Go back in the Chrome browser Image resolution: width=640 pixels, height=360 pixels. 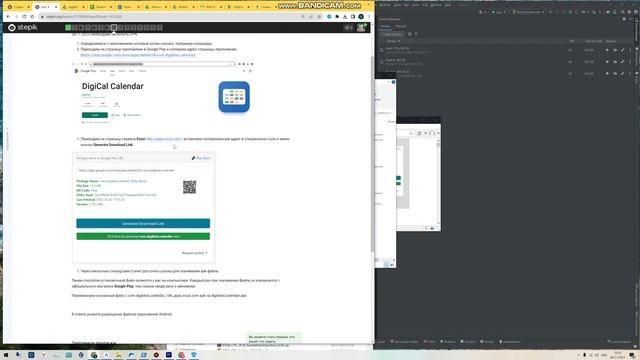pos(8,17)
